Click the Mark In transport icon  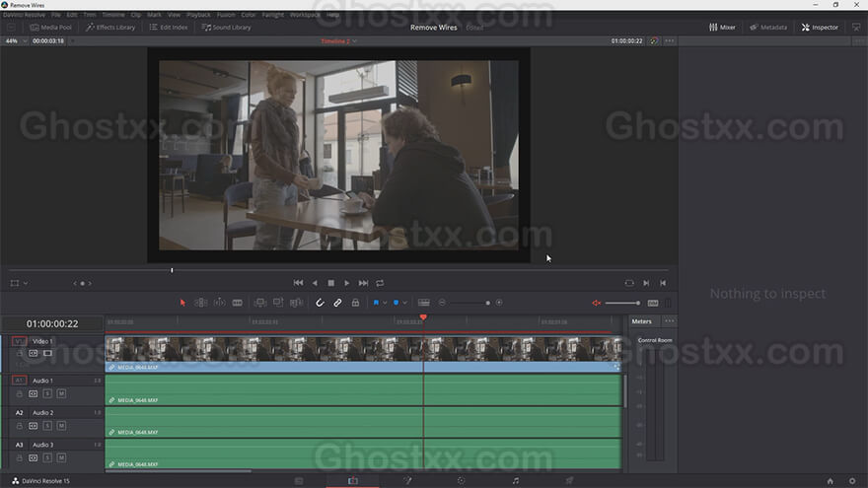point(646,283)
